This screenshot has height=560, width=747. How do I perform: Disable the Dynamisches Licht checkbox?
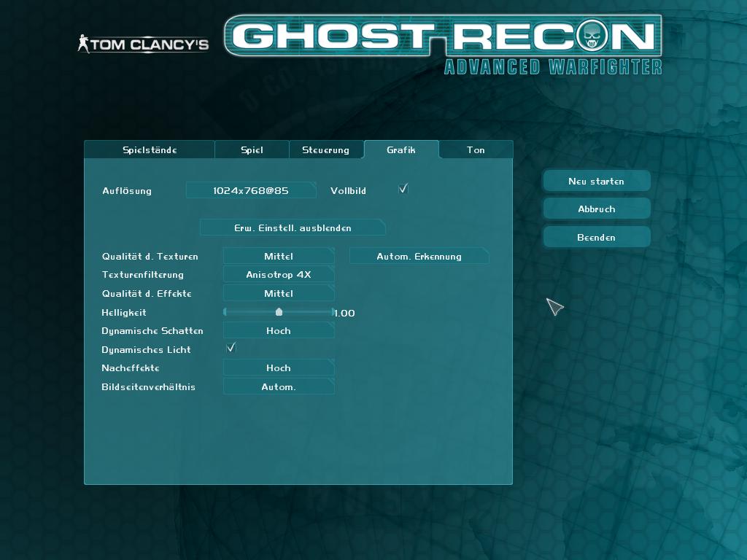point(231,348)
